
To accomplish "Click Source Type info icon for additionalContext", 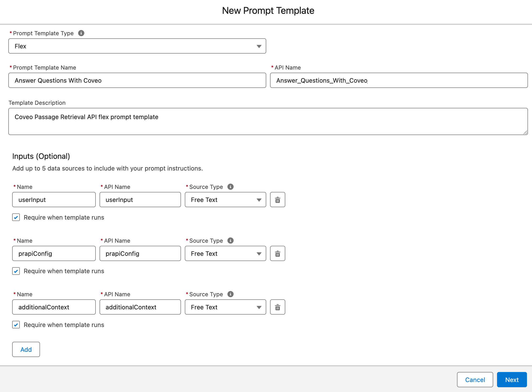I will point(230,294).
